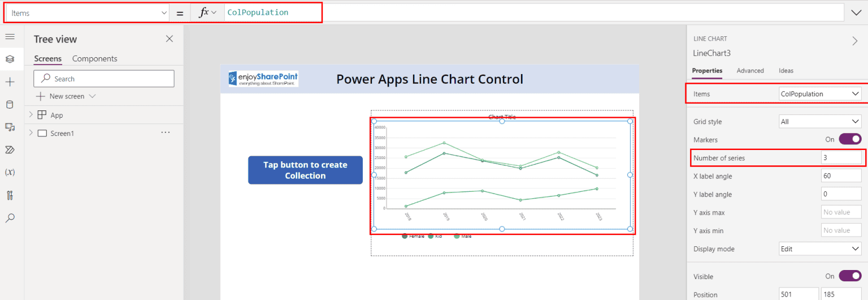Toggle the Visible switch

click(850, 276)
